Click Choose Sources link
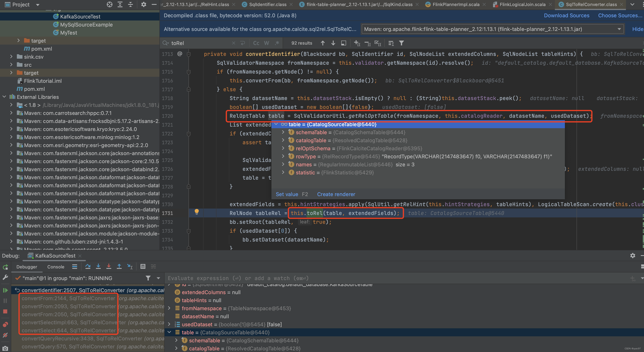This screenshot has height=352, width=644. tap(620, 15)
